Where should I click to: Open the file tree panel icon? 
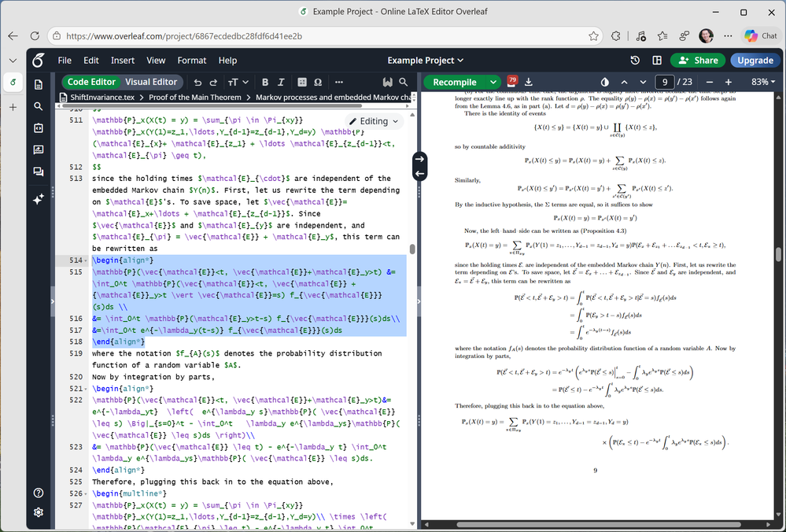tap(38, 85)
